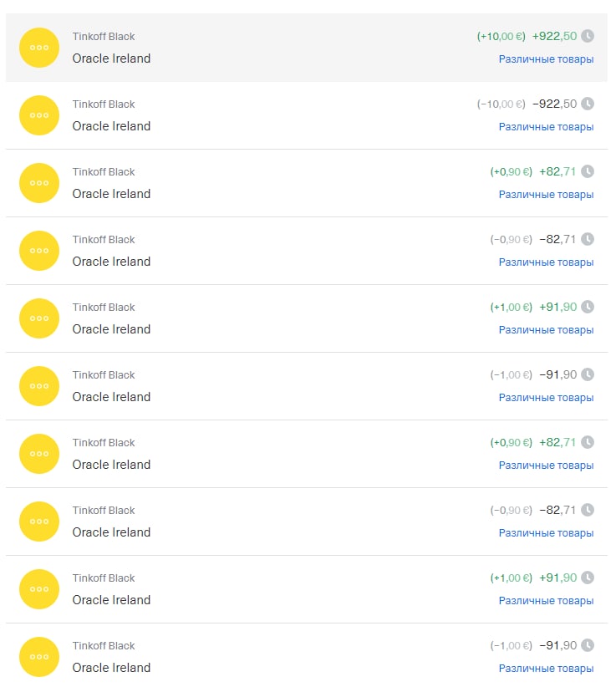Screen dimensions: 616x687
Task: Open 'Различные товары' link under first +82,71
Action: click(546, 195)
